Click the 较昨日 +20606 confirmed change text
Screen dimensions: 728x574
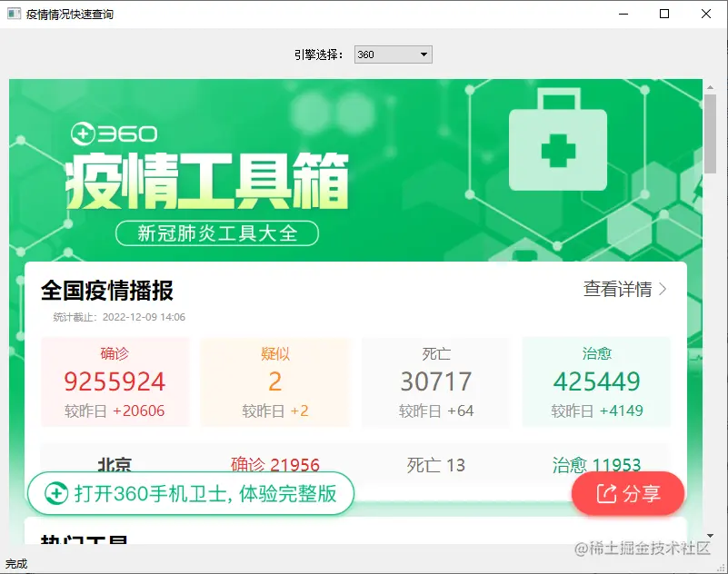click(x=115, y=411)
